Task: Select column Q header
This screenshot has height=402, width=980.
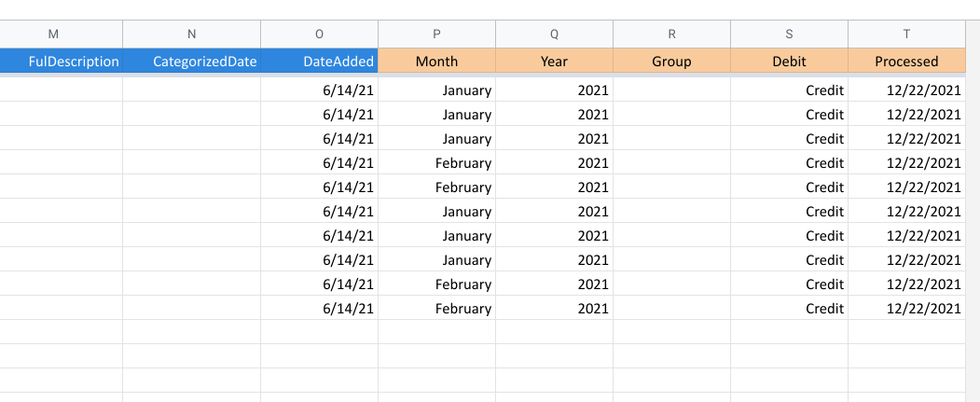Action: coord(555,35)
